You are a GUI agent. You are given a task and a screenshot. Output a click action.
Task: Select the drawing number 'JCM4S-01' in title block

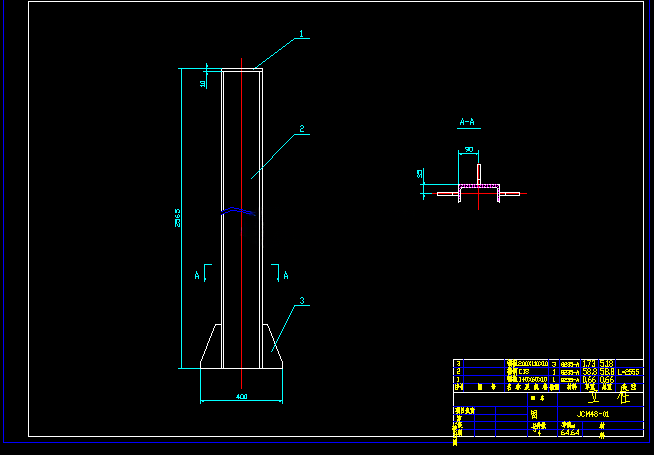(x=593, y=414)
